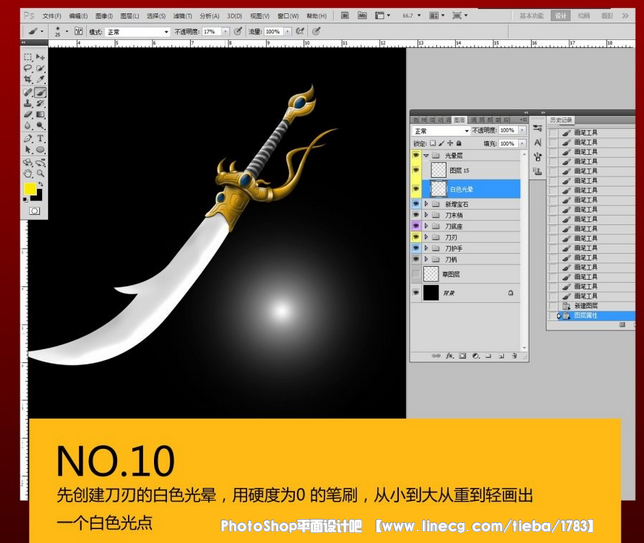Click the delete layer trash icon
The height and width of the screenshot is (543, 644).
(x=514, y=356)
